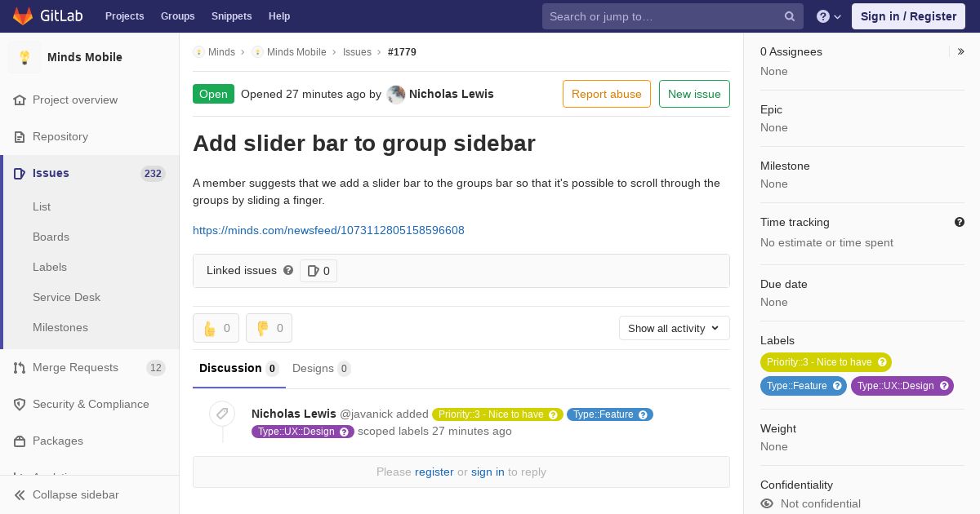Click Minds Mobile breadcrumb link

click(296, 51)
